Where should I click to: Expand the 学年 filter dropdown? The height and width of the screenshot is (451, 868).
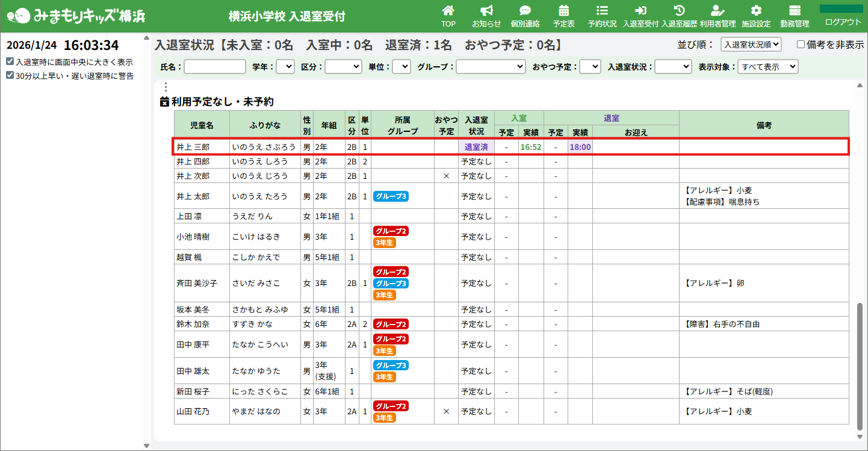tap(285, 67)
